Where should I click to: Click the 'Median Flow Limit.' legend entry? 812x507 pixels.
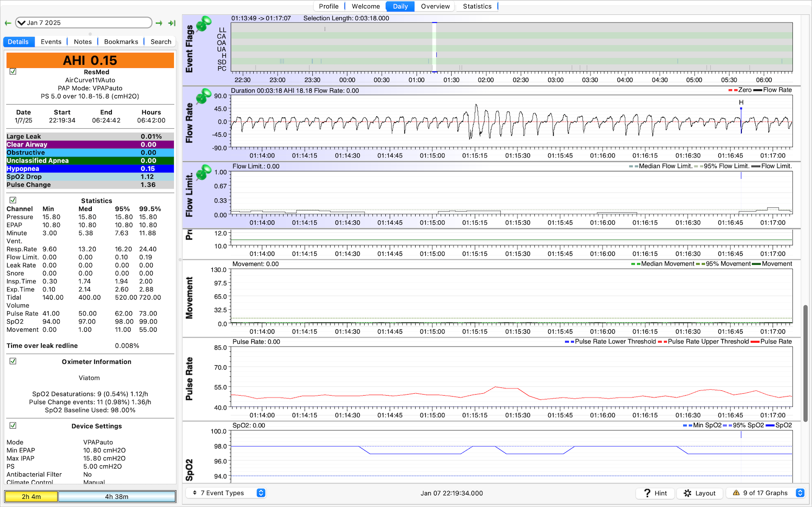pyautogui.click(x=661, y=166)
